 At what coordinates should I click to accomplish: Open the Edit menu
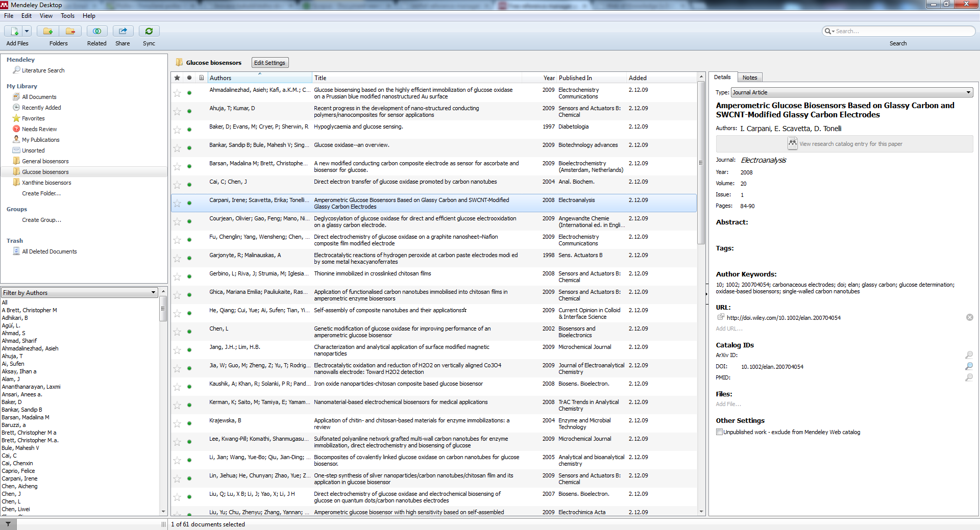click(x=27, y=16)
